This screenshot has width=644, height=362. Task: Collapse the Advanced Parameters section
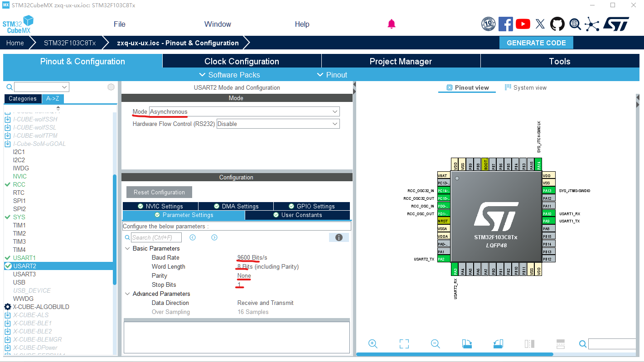[127, 294]
